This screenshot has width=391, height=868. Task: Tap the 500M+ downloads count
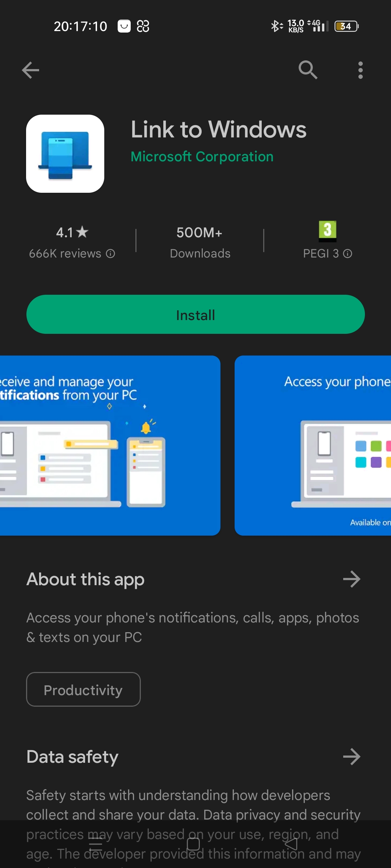pyautogui.click(x=199, y=233)
